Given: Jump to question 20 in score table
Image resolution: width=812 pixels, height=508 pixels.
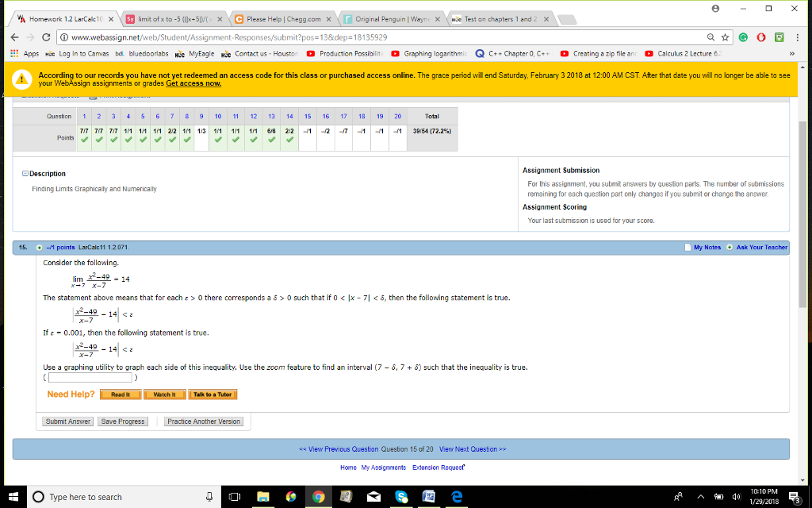Looking at the screenshot, I should coord(398,116).
